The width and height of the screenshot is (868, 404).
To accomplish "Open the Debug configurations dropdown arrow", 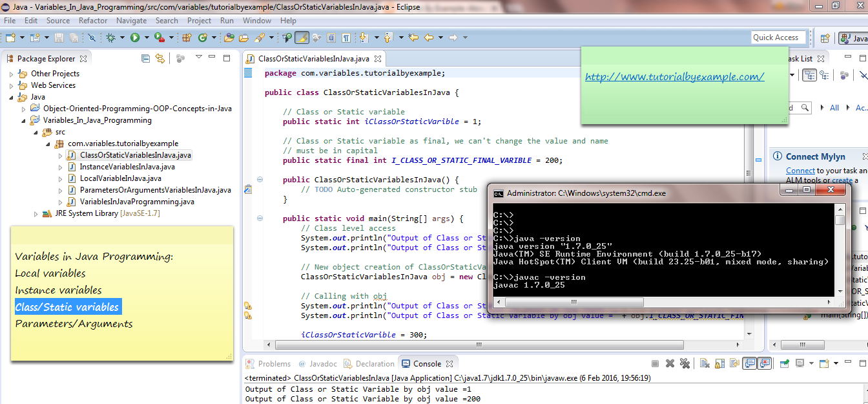I will coord(122,37).
